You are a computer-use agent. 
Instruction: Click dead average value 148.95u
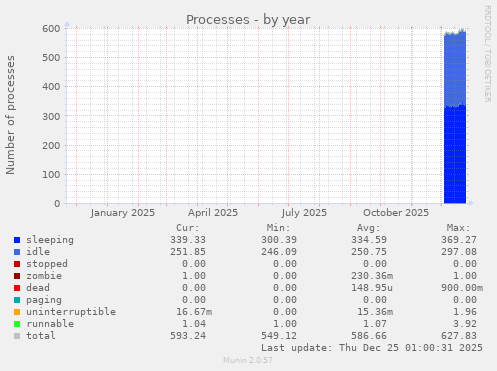[x=372, y=288]
